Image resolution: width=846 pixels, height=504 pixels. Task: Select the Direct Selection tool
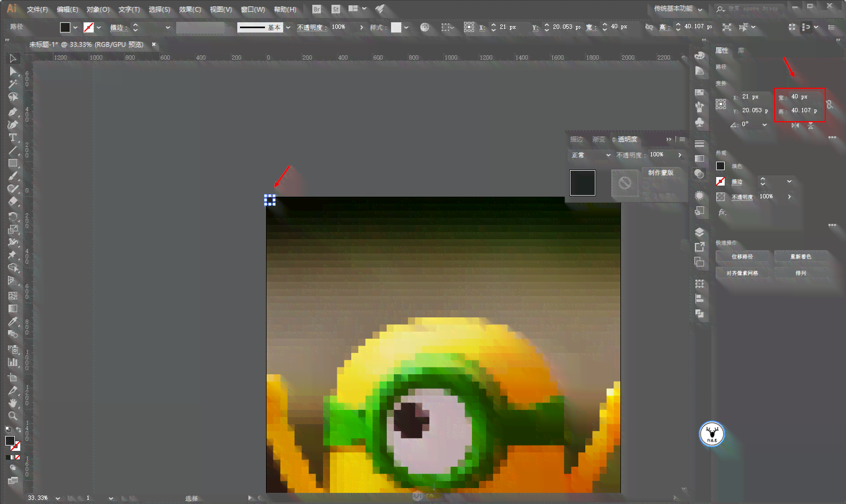point(13,71)
